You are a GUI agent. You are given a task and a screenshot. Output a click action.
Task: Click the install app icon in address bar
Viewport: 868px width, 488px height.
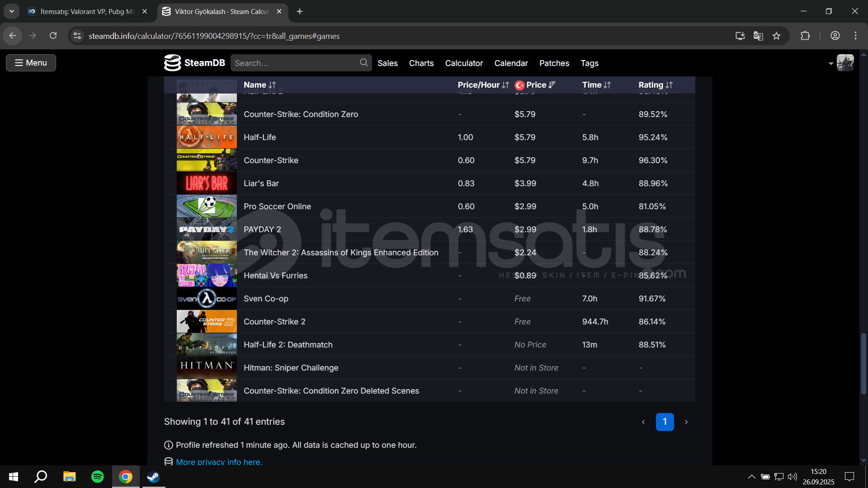(740, 36)
